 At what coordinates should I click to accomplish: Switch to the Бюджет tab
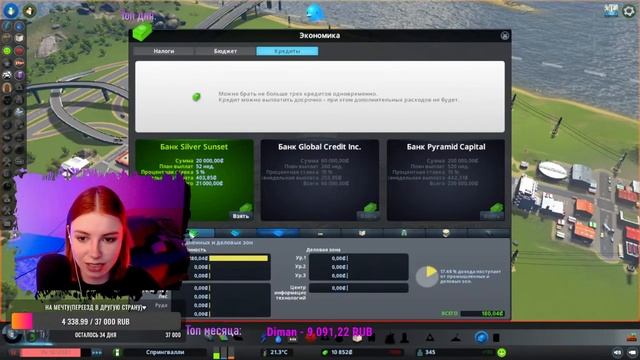click(225, 51)
